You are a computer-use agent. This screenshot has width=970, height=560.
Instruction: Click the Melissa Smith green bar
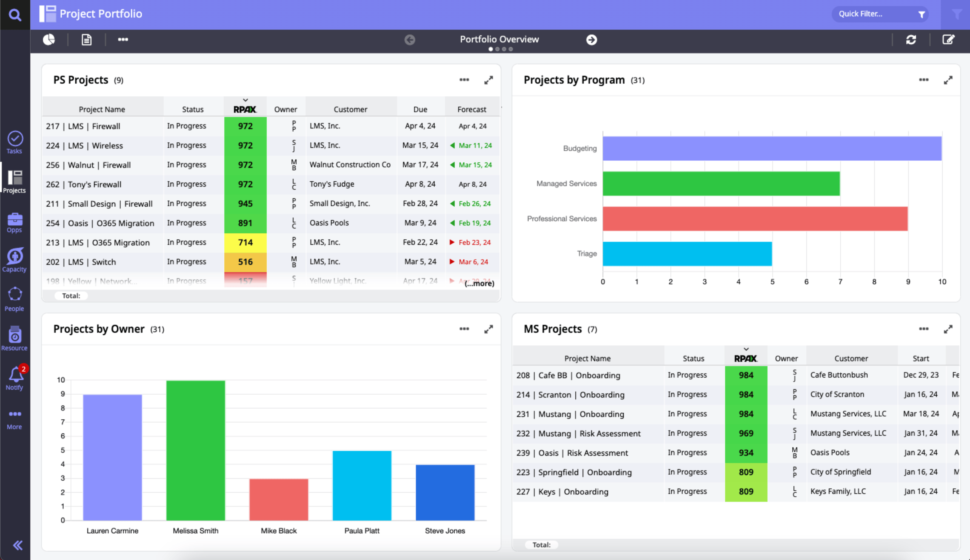pyautogui.click(x=196, y=450)
